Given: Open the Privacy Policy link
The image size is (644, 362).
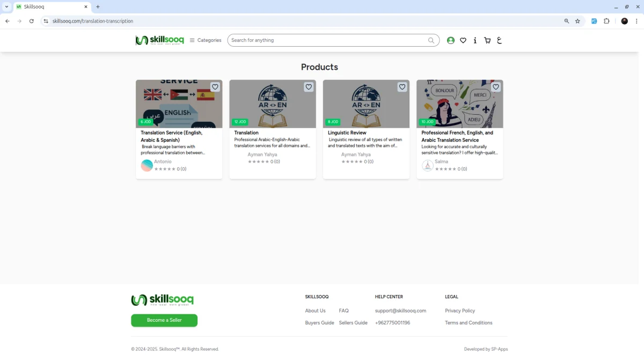Looking at the screenshot, I should coord(460,311).
